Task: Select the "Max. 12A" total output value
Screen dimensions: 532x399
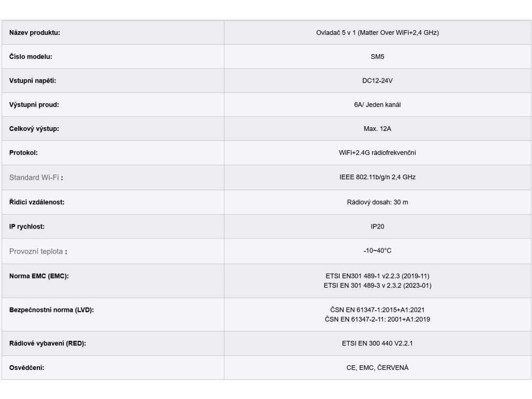Action: tap(377, 128)
